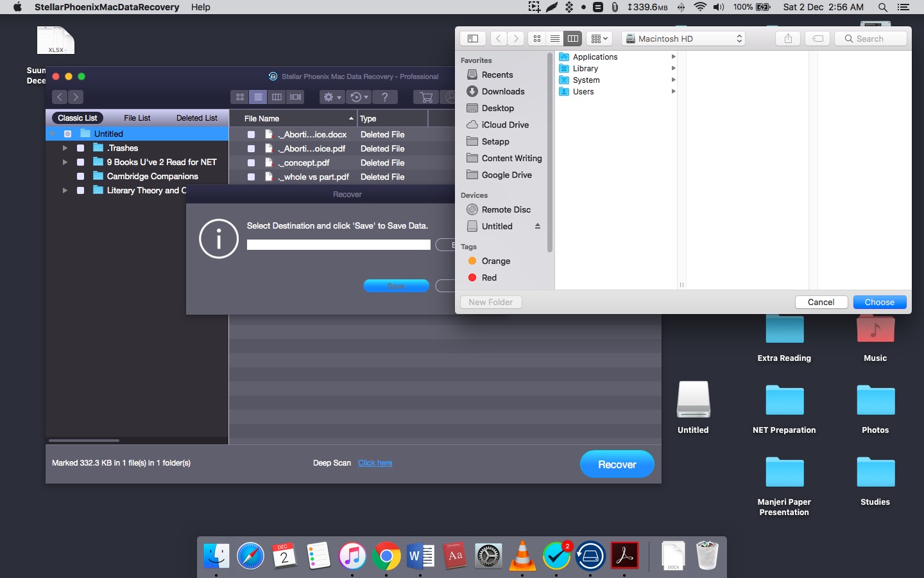
Task: Go forward in Stellar Phoenix toolbar
Action: coord(76,97)
